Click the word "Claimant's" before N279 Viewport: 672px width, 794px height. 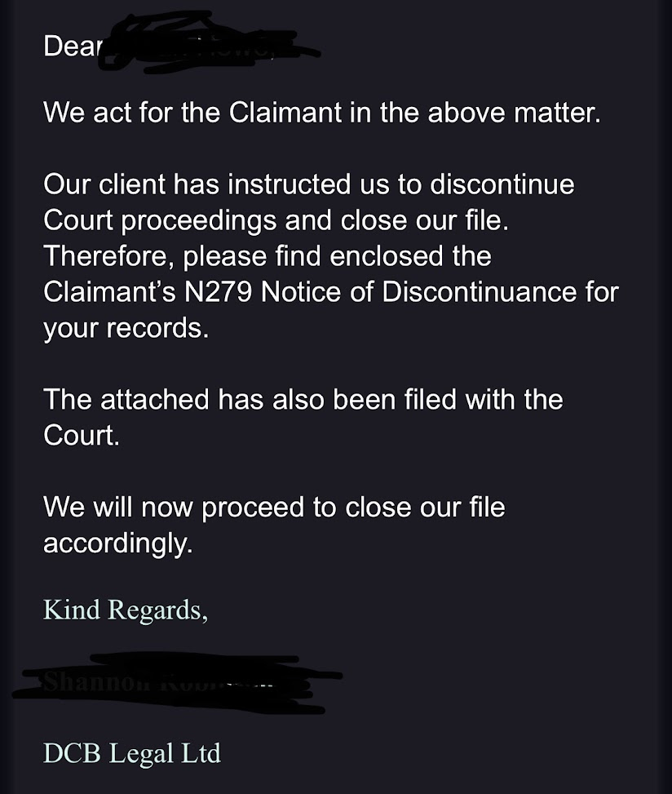point(109,292)
